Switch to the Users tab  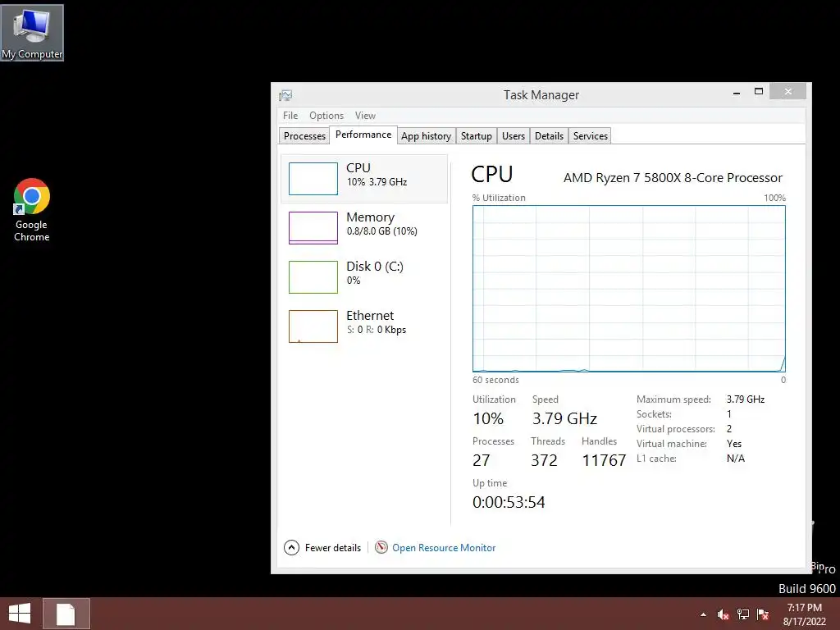click(514, 136)
